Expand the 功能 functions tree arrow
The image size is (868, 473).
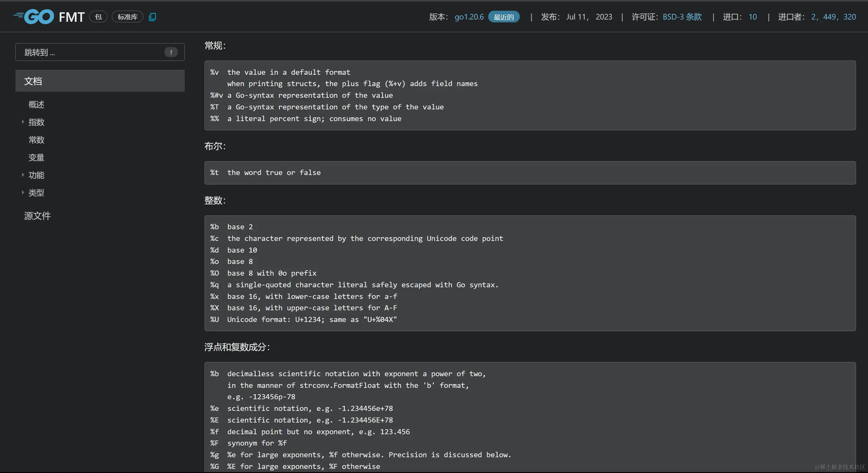(23, 175)
